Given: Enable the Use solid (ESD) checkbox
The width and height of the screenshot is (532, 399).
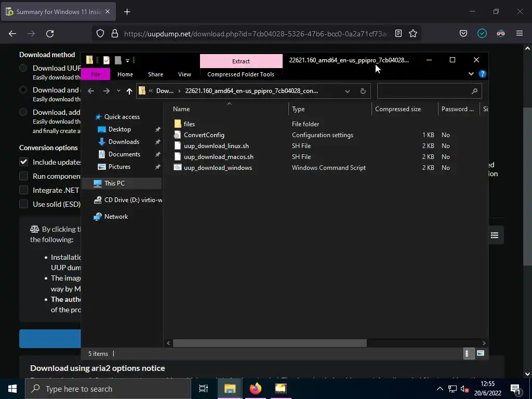Looking at the screenshot, I should pyautogui.click(x=23, y=204).
